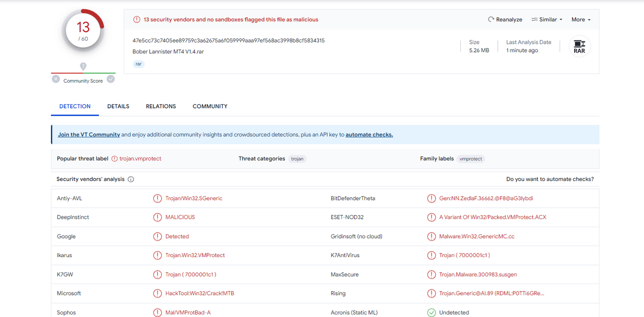Image resolution: width=644 pixels, height=317 pixels.
Task: Open the automate checks link
Action: [x=369, y=135]
